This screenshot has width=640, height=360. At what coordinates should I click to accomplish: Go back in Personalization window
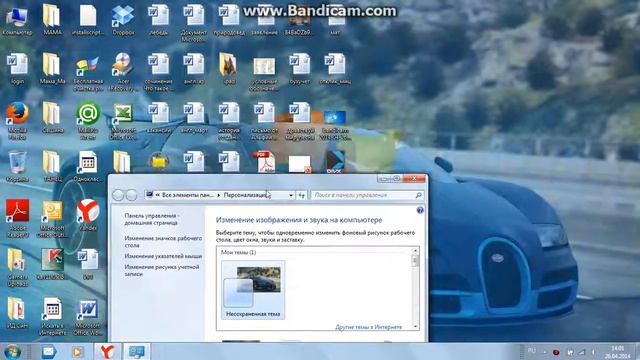pos(118,195)
